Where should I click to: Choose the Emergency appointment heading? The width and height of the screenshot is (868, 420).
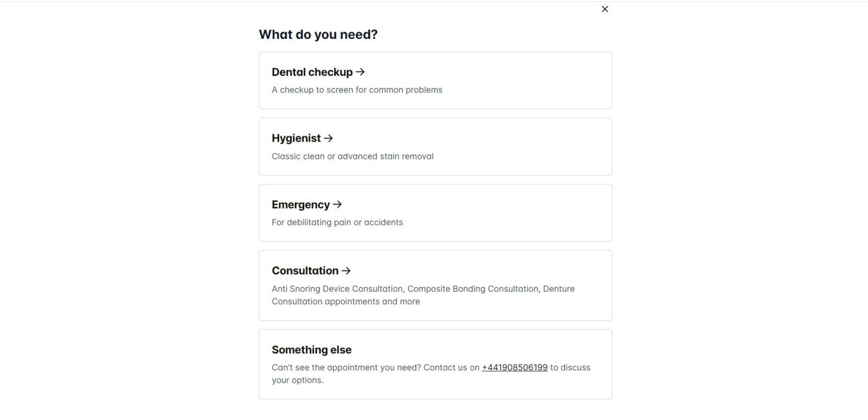pyautogui.click(x=301, y=204)
